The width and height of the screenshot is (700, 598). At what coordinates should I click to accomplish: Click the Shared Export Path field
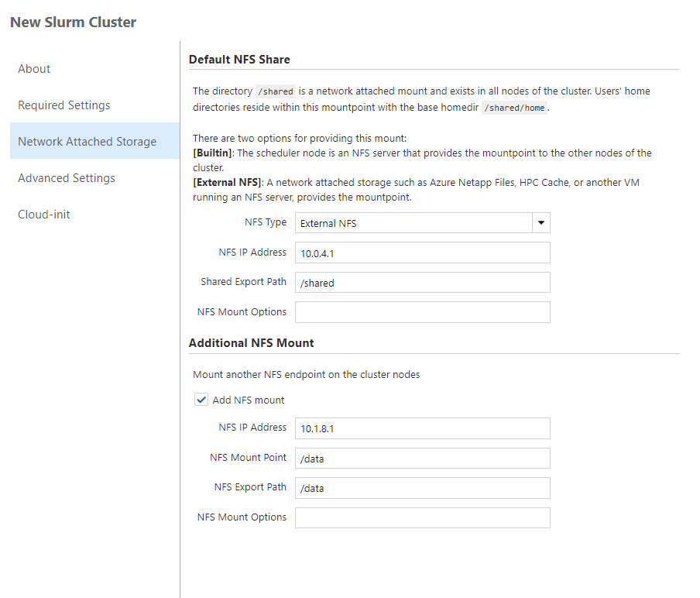(x=422, y=282)
